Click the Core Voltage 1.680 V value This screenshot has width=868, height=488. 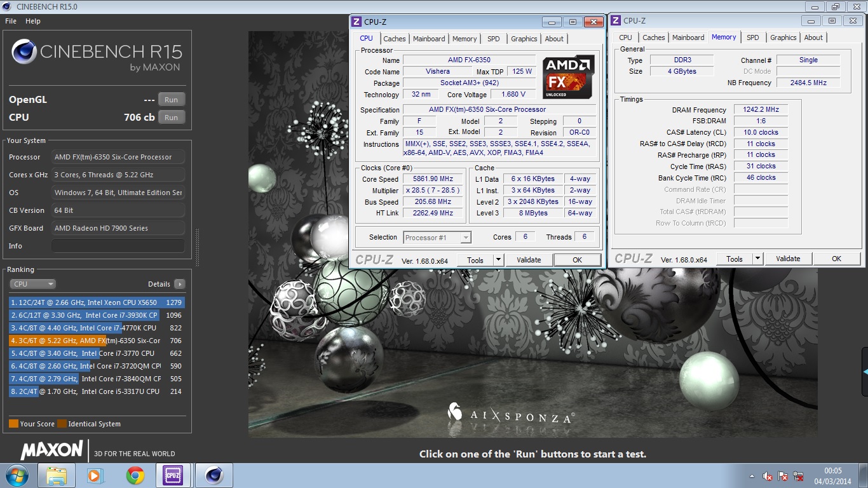click(x=513, y=94)
